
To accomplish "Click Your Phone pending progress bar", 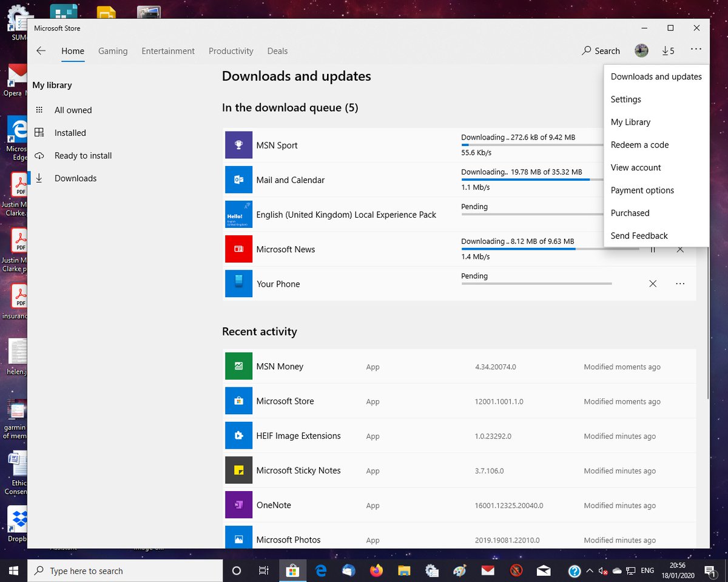I will pyautogui.click(x=536, y=284).
